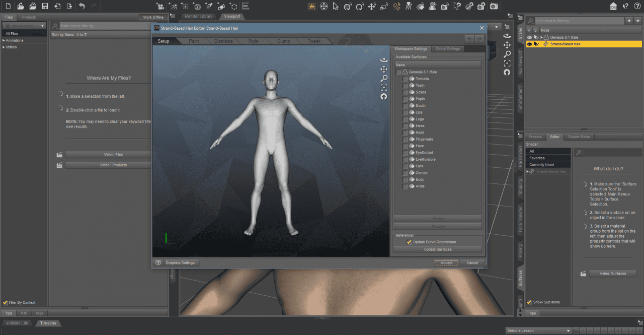Open Render Settings via the camera-gear icon
The image size is (644, 335).
click(480, 6)
